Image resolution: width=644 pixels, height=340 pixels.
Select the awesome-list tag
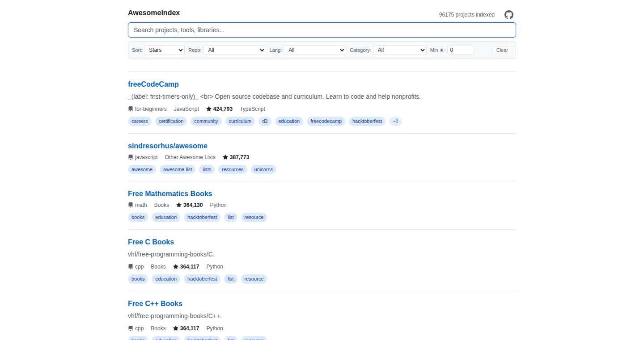(178, 169)
